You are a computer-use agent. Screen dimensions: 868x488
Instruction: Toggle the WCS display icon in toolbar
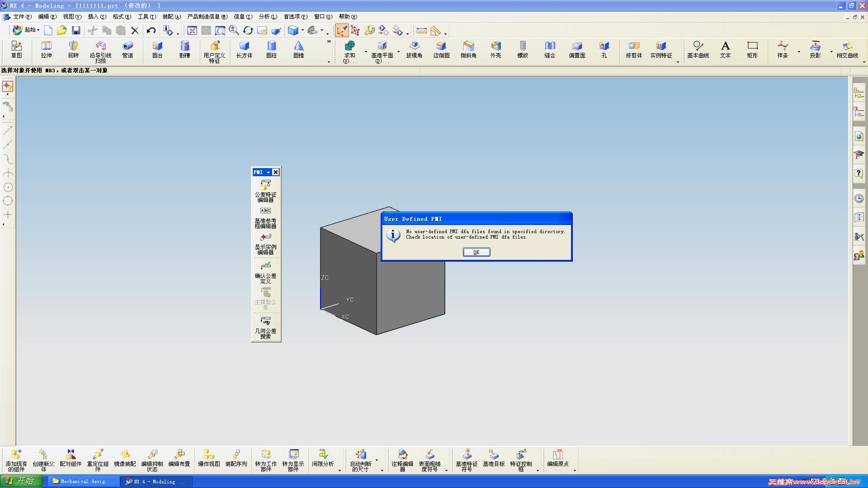click(341, 30)
